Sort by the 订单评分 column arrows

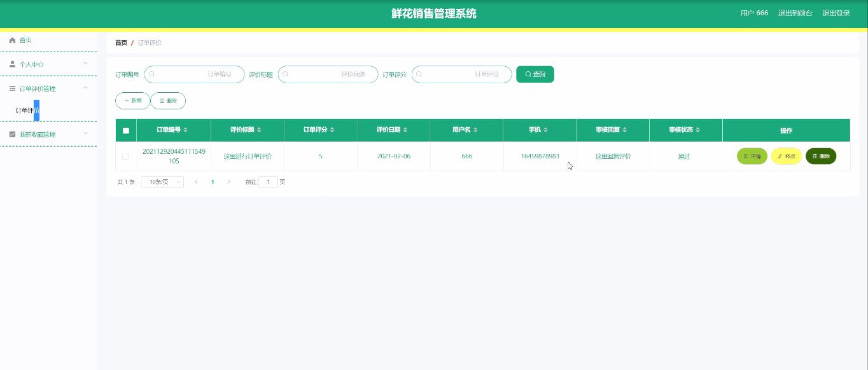pos(332,130)
